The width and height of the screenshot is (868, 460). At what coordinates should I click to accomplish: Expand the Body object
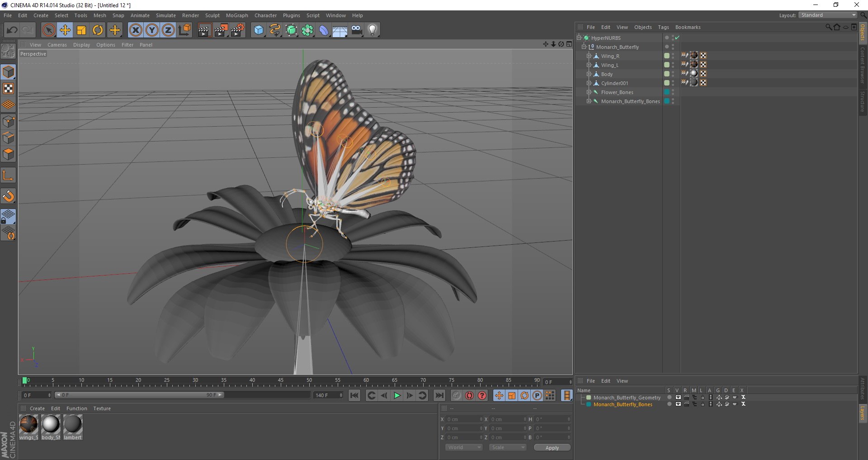click(589, 74)
